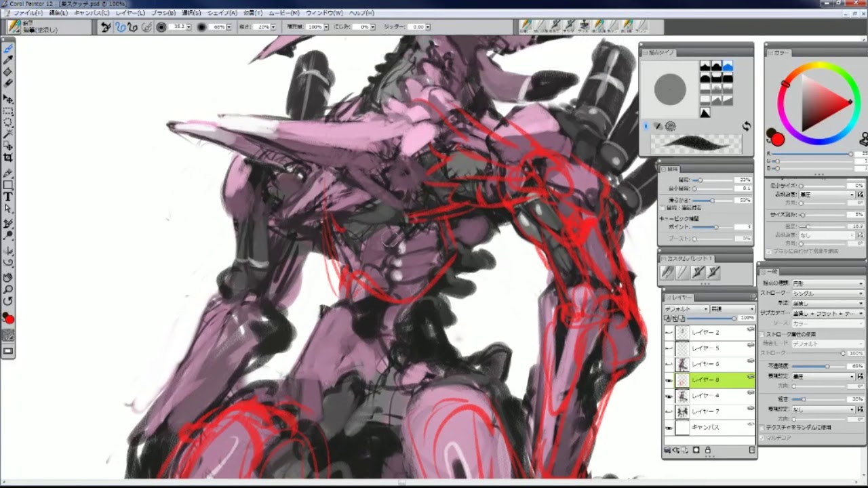Open the Layers panel options menu icon
868x488 pixels.
coord(753,298)
